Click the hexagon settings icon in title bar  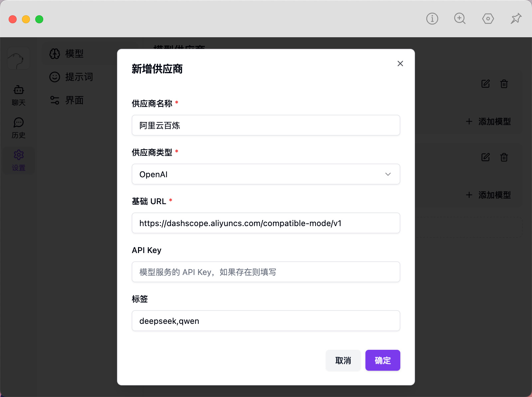coord(488,19)
